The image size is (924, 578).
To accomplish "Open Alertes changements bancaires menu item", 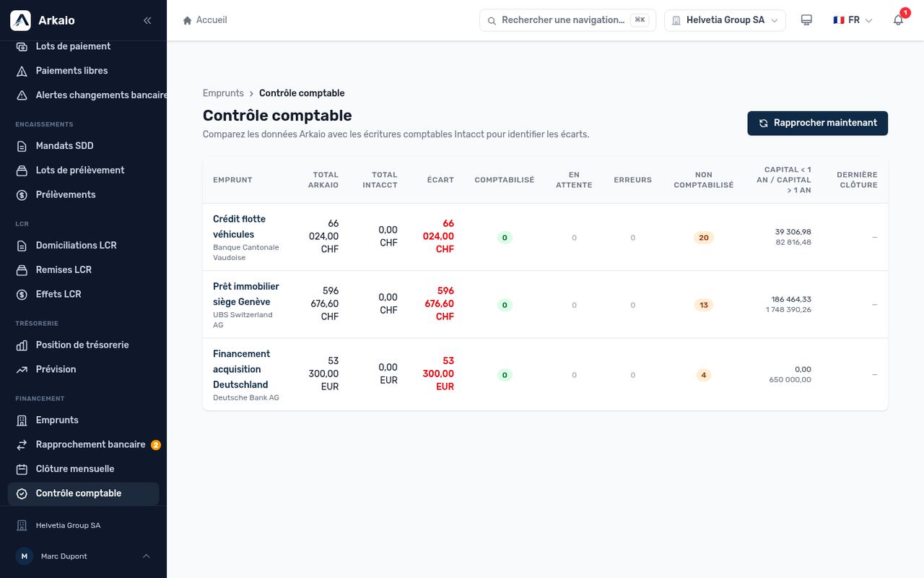I will click(x=87, y=95).
